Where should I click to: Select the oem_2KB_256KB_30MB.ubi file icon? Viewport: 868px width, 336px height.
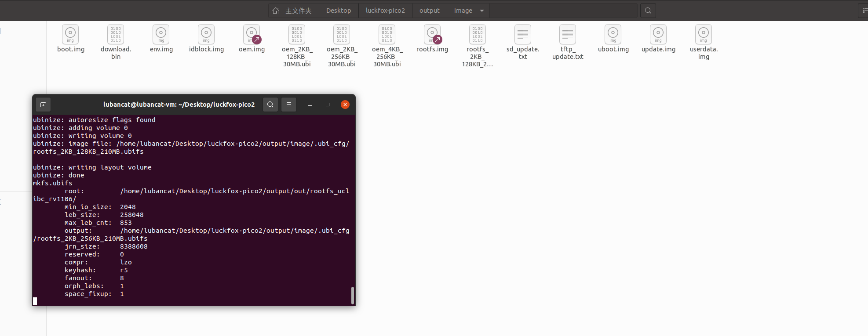[342, 34]
